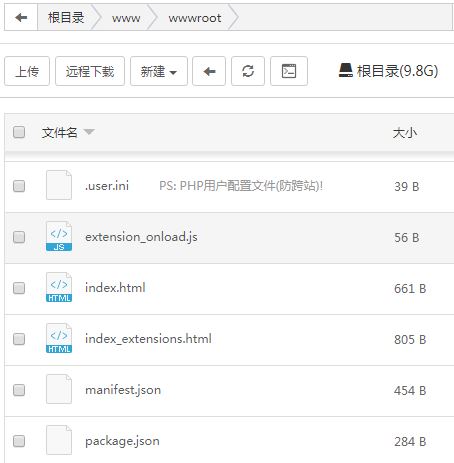Go to the www breadcrumb folder
Screen dimensions: 454x463
click(126, 18)
